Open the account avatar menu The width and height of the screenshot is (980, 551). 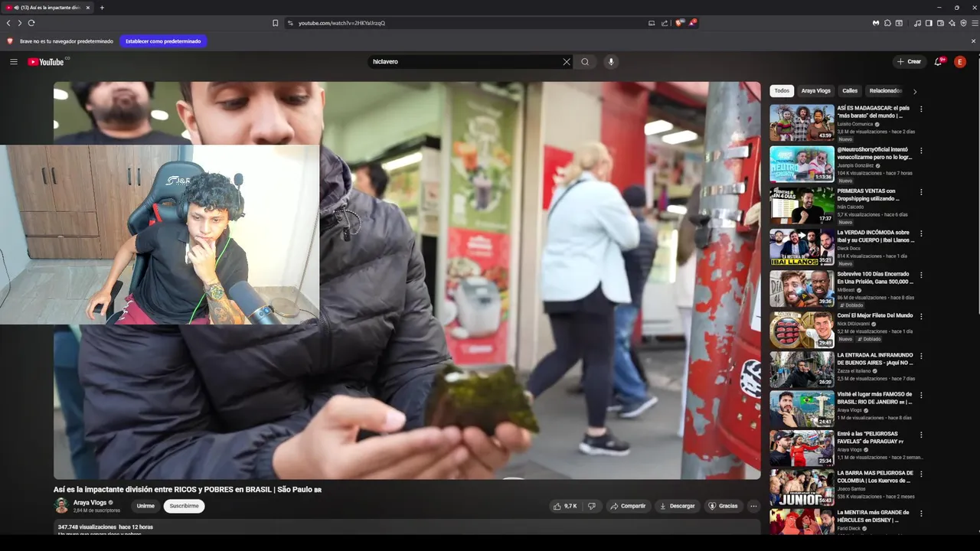pos(960,61)
